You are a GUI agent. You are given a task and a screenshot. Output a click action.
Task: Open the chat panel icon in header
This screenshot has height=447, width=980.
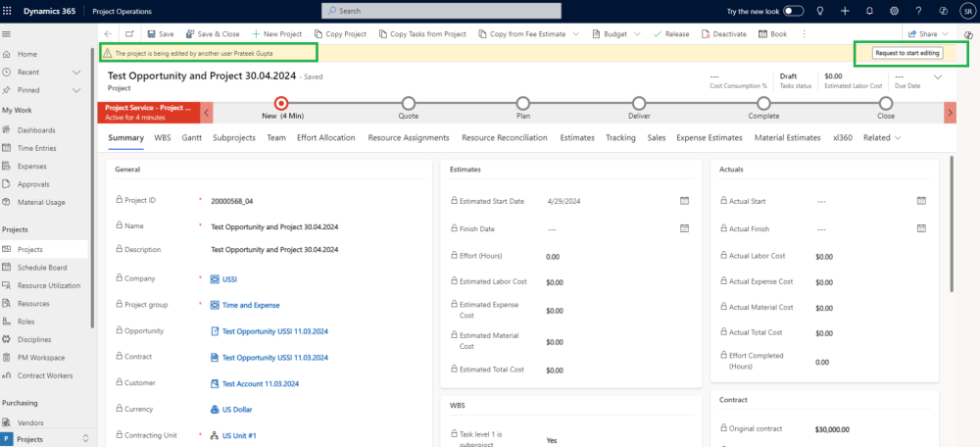[x=943, y=11]
